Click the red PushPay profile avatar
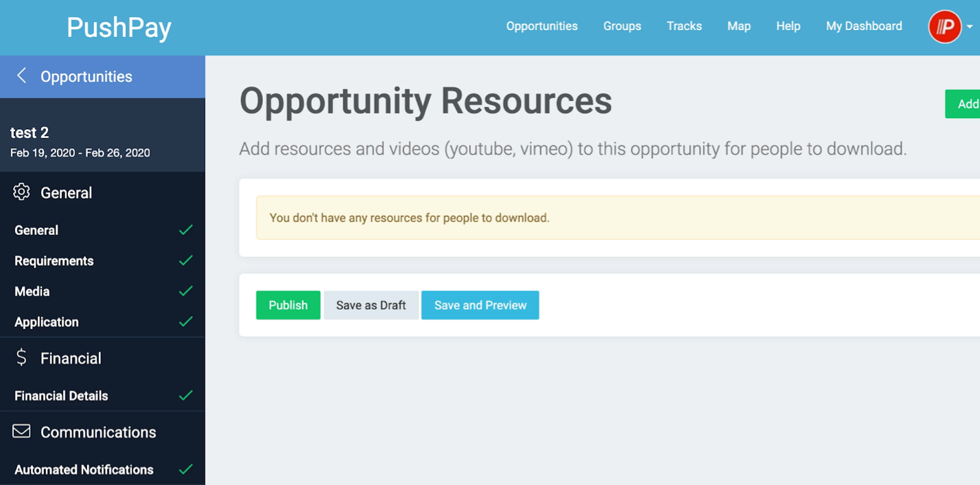980x485 pixels. 945,27
